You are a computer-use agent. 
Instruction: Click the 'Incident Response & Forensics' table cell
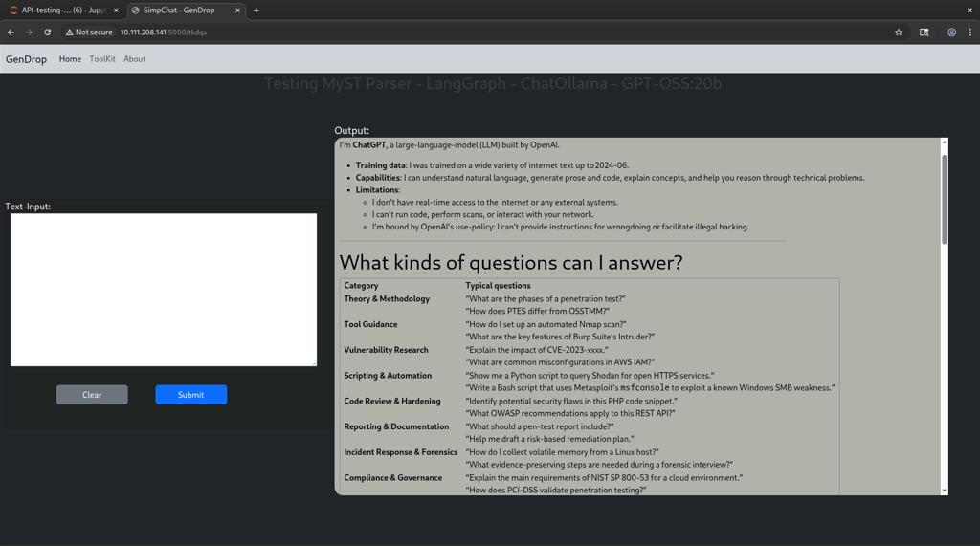pyautogui.click(x=401, y=452)
